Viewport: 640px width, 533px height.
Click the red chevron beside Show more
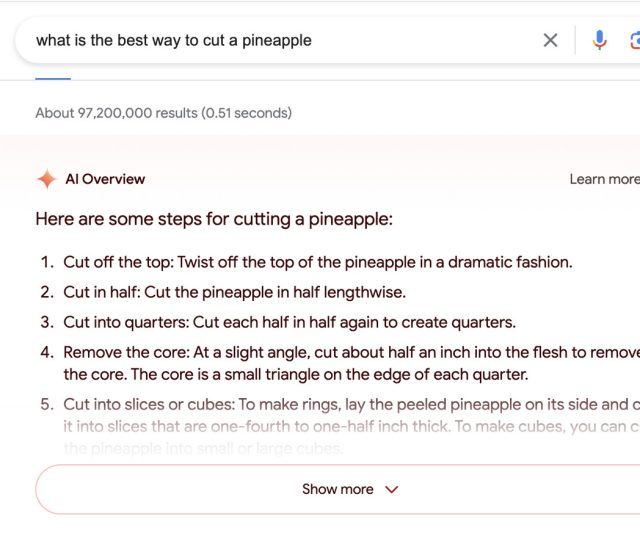click(x=391, y=489)
